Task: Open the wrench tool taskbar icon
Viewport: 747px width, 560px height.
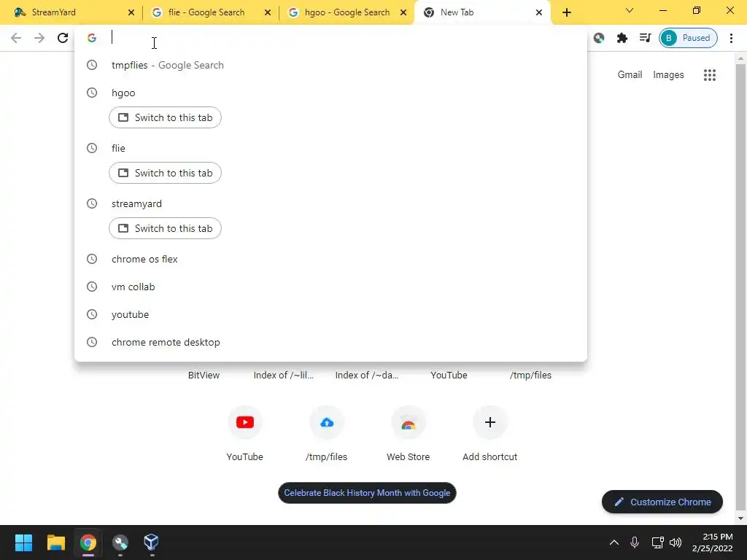Action: coord(120,542)
